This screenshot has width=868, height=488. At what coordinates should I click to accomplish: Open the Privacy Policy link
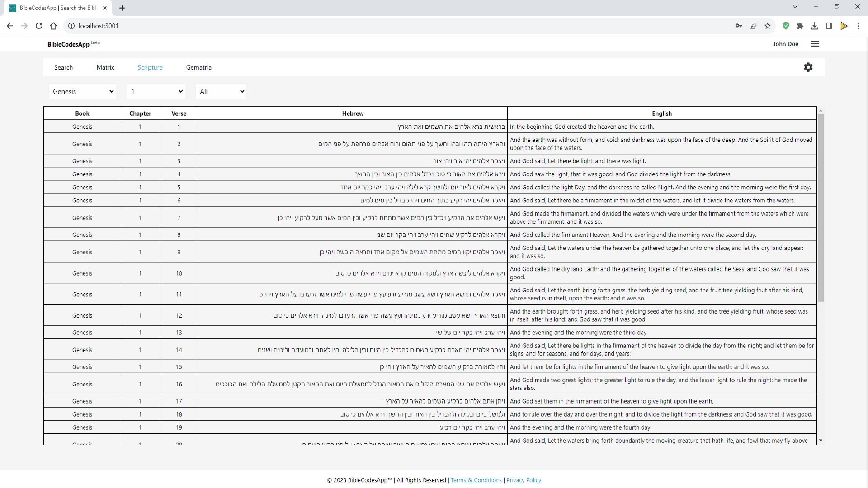(524, 480)
